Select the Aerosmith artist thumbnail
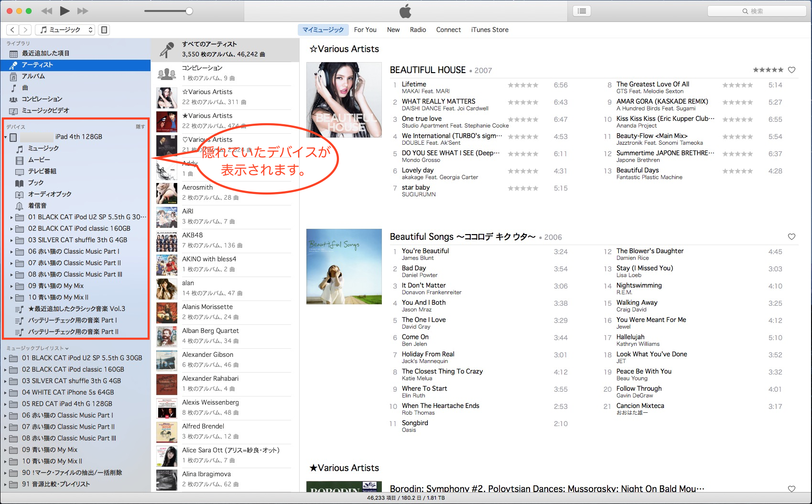Viewport: 812px width, 504px height. pos(167,193)
